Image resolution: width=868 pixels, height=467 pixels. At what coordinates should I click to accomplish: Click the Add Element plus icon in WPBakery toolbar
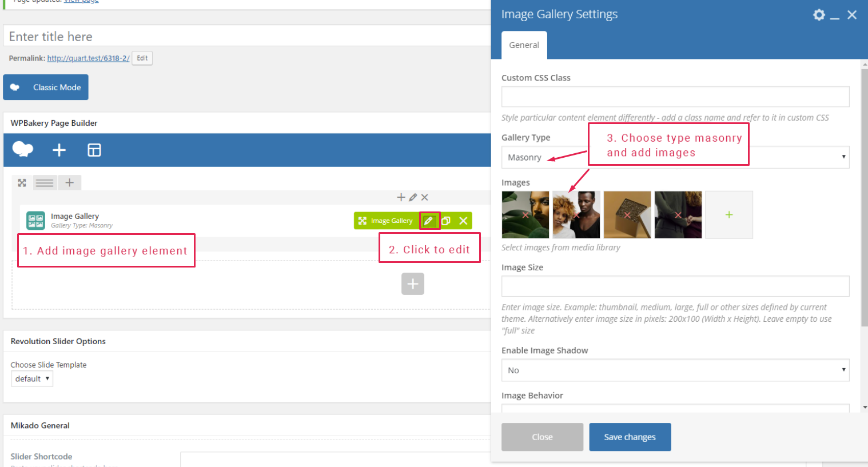point(59,150)
